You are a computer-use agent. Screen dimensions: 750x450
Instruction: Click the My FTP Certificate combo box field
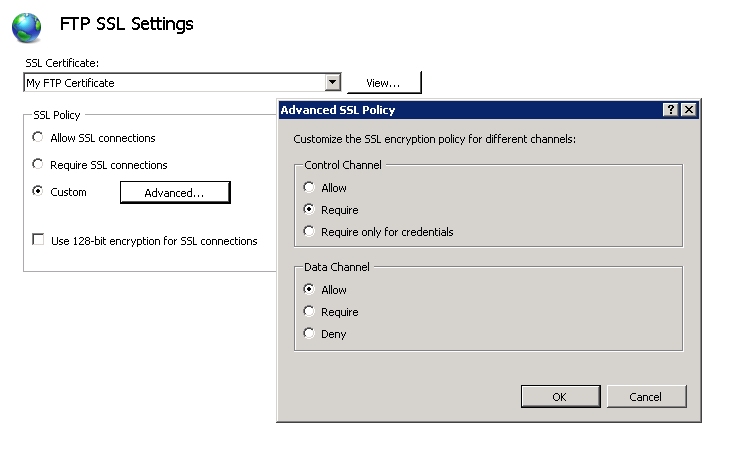[x=175, y=83]
